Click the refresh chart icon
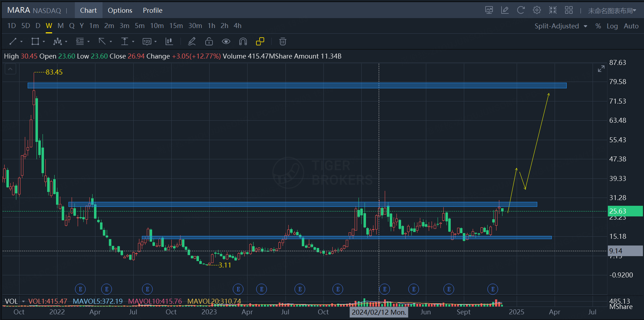 point(521,10)
